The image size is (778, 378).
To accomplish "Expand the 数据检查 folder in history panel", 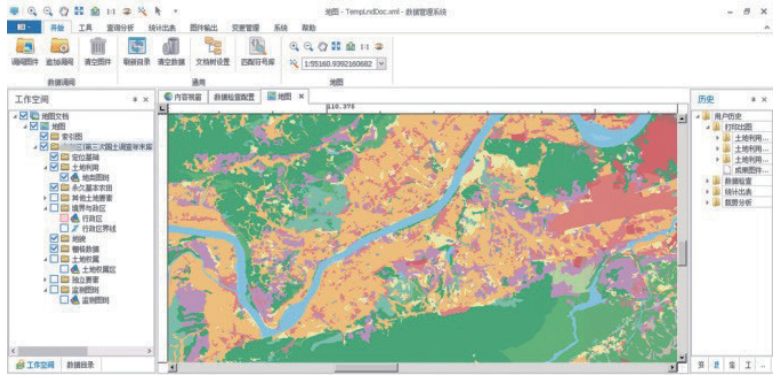I will (708, 180).
